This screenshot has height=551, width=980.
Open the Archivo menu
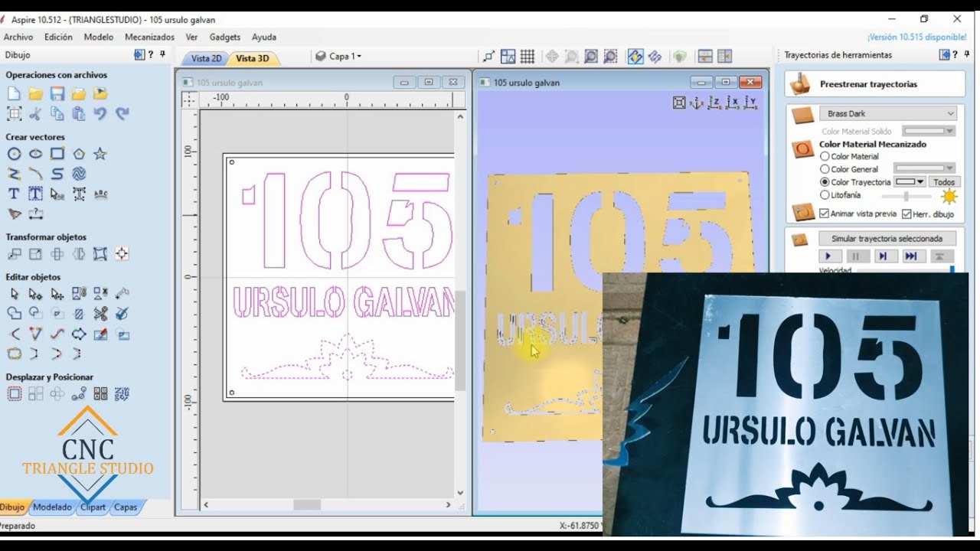tap(18, 37)
